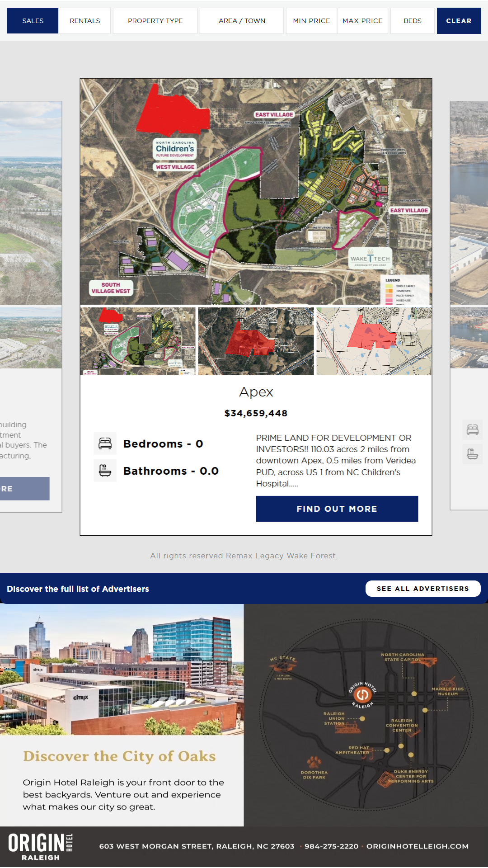Open the main Apex development map image
This screenshot has width=488, height=868.
click(256, 192)
